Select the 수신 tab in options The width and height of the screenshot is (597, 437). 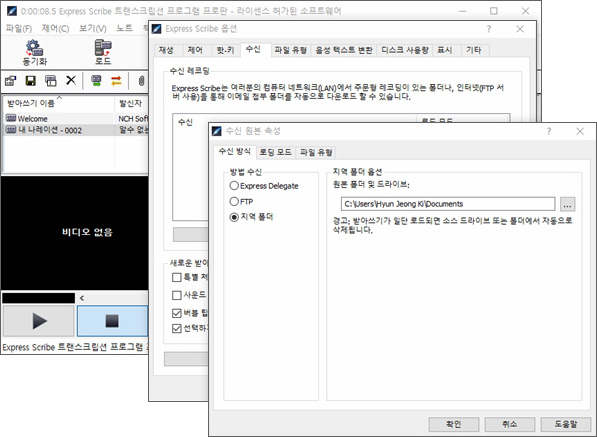pos(253,49)
